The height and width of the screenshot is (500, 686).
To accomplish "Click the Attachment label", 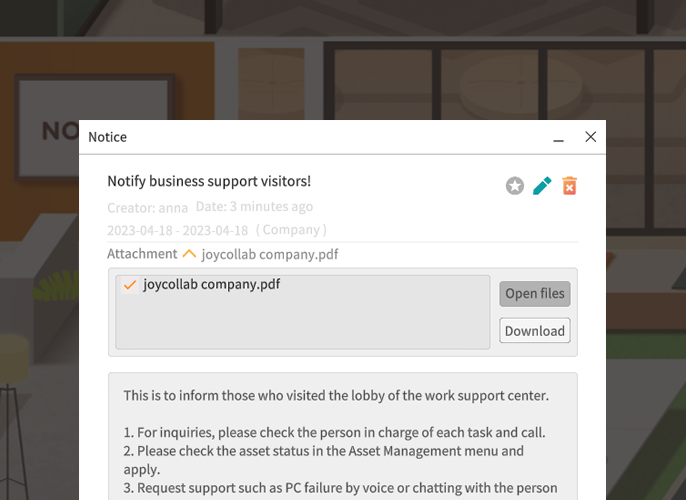I will tap(142, 254).
